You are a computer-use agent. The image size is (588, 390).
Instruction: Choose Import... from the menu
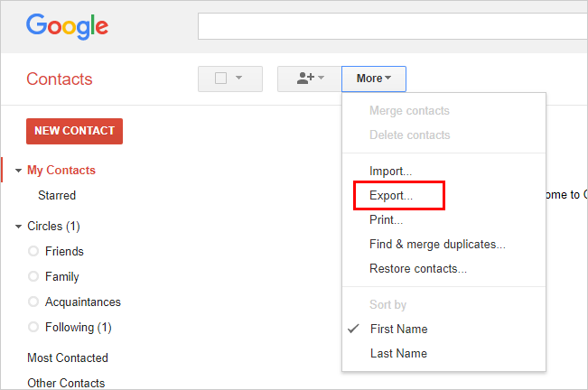390,171
